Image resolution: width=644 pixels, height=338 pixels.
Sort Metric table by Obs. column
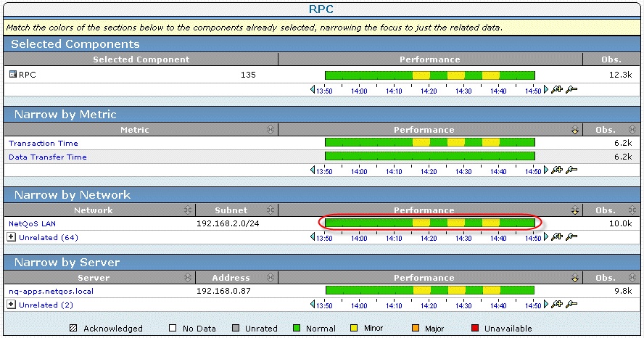tap(632, 130)
